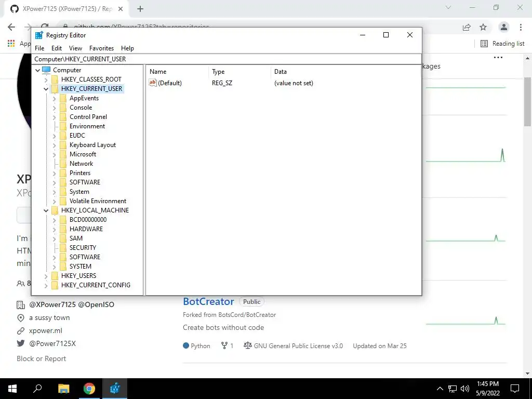Click the Block or Report link
This screenshot has width=532, height=399.
[42, 359]
